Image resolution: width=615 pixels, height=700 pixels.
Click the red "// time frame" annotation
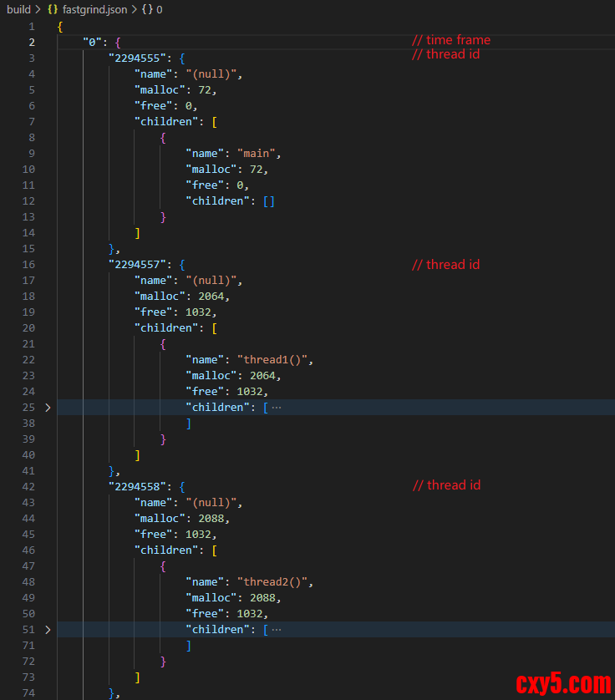(x=451, y=40)
